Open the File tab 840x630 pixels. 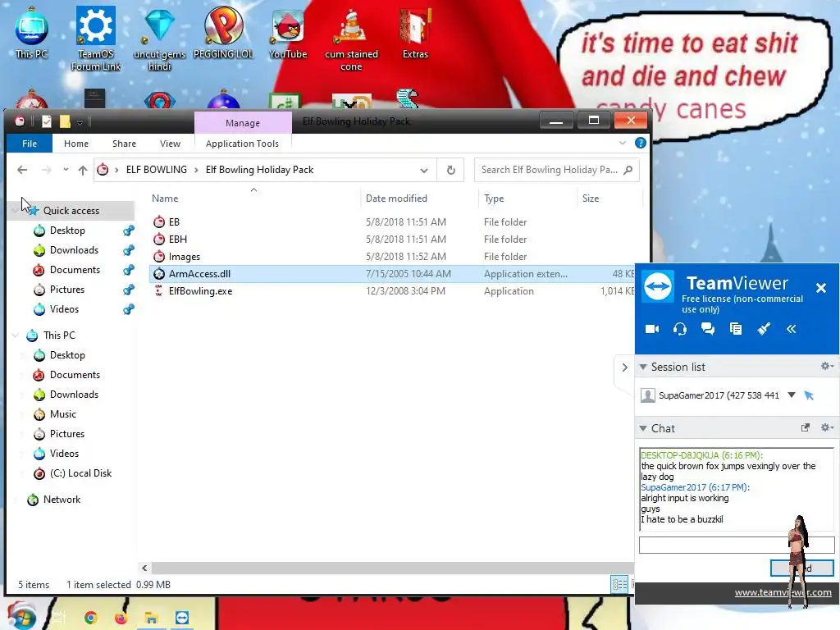(x=30, y=144)
